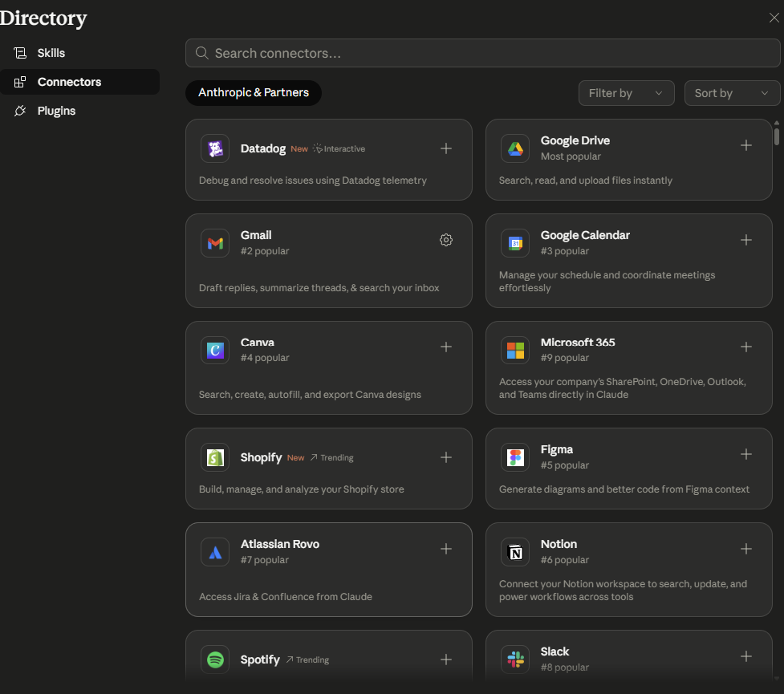Open Gmail connector settings gear
This screenshot has height=694, width=784.
446,240
